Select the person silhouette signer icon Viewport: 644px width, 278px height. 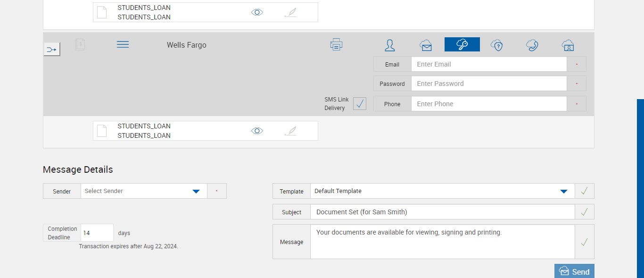(x=390, y=45)
